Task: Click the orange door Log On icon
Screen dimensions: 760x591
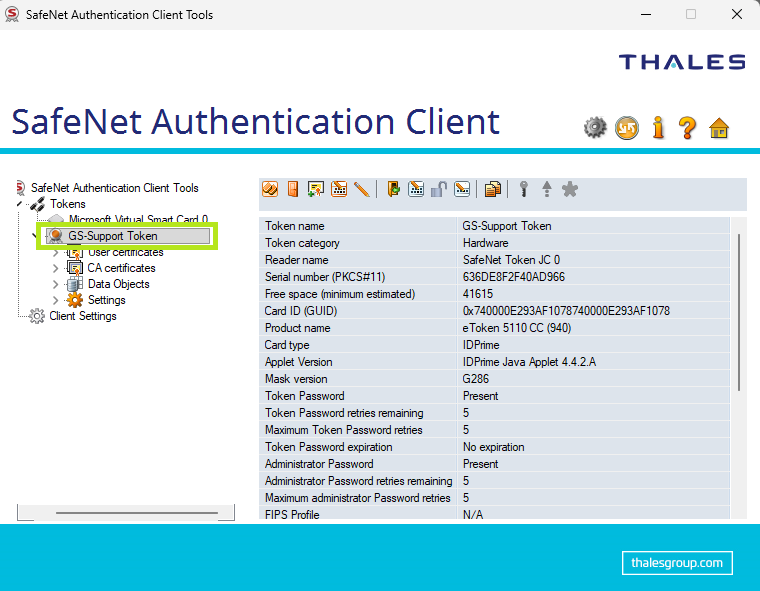Action: click(293, 189)
